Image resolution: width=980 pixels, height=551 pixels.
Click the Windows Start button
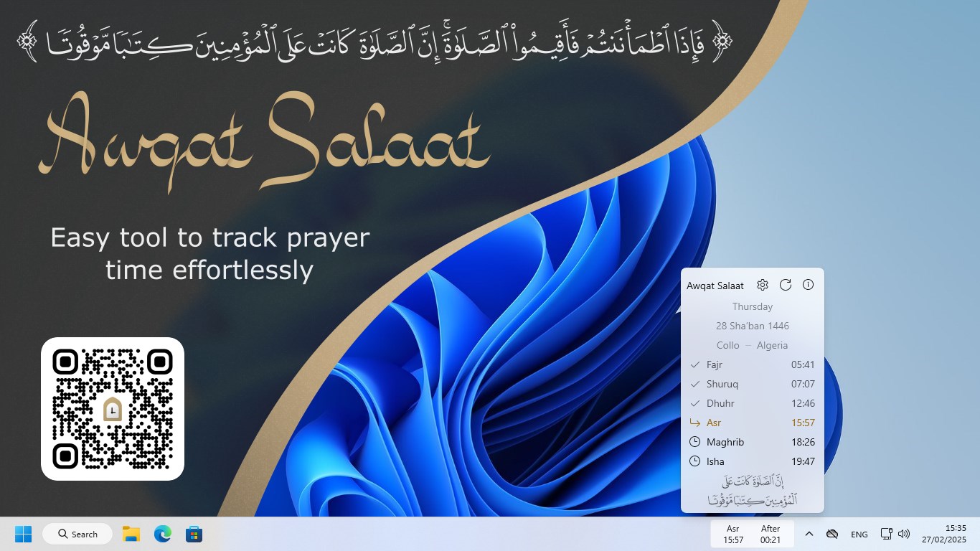coord(22,534)
